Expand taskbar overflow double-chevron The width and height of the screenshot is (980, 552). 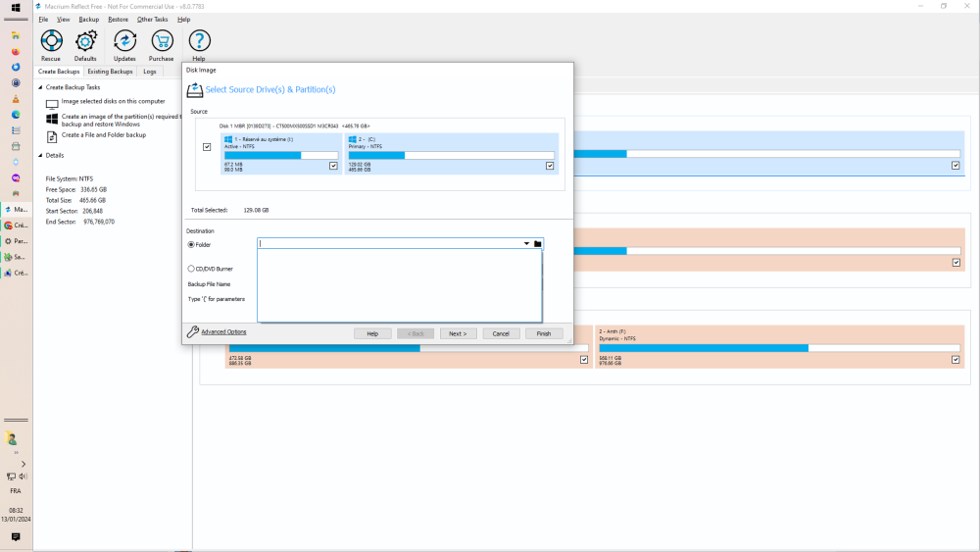tap(16, 453)
